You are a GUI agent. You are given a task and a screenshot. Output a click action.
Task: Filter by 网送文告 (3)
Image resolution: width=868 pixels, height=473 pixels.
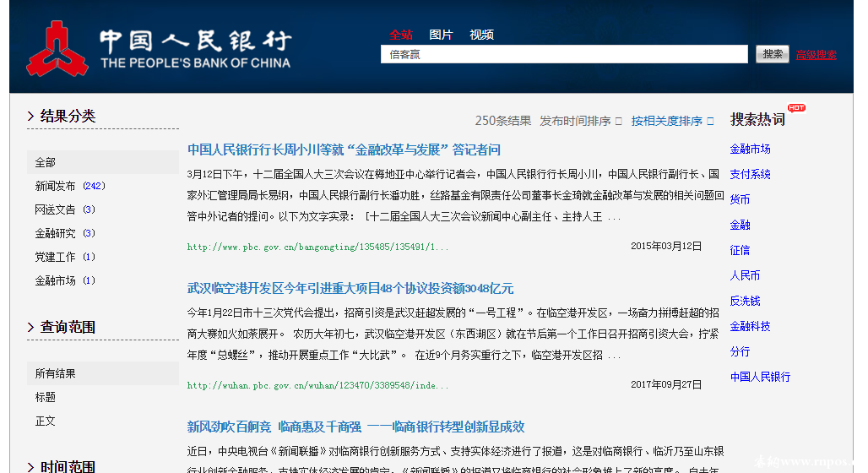(x=65, y=210)
